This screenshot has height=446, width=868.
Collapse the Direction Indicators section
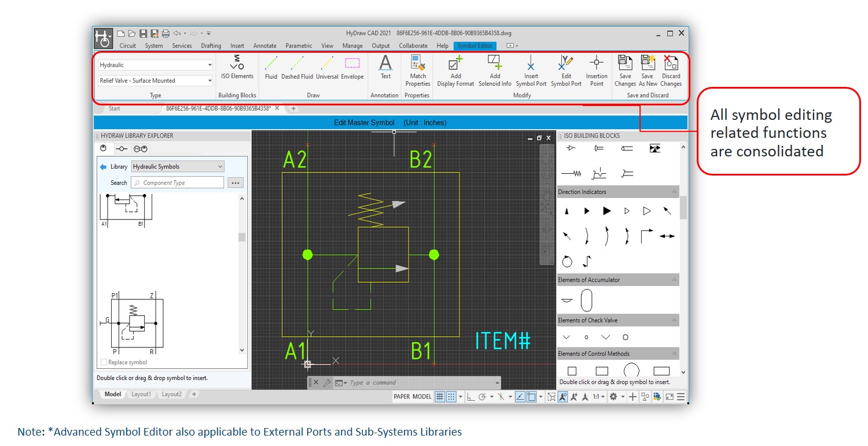(675, 192)
